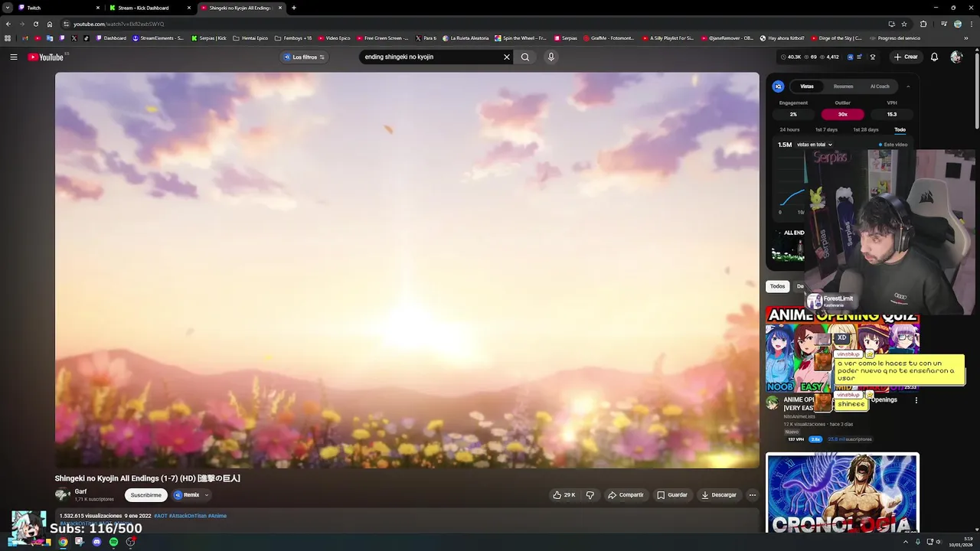Start voice search with the microphone
The height and width of the screenshot is (551, 980).
(x=550, y=57)
